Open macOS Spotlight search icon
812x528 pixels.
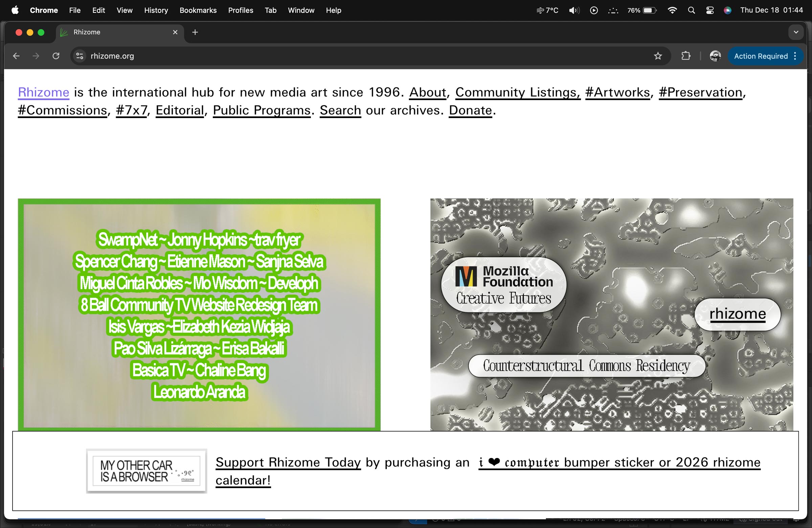pos(691,10)
